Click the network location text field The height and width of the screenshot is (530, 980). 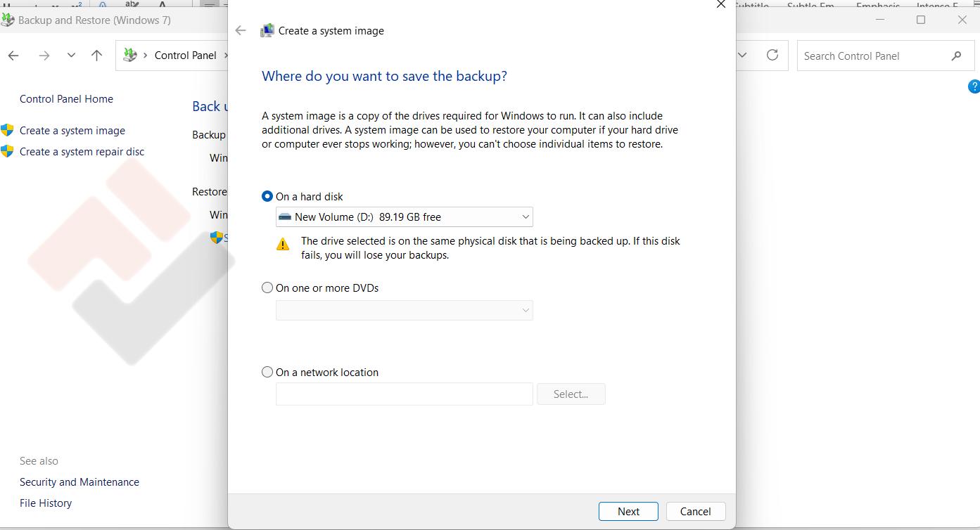pos(404,394)
